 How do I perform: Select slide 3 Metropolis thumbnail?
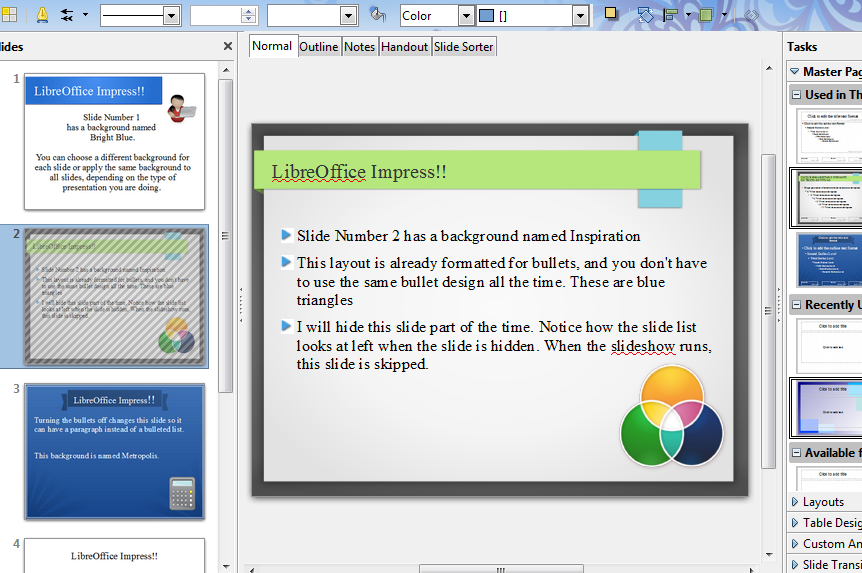point(114,451)
